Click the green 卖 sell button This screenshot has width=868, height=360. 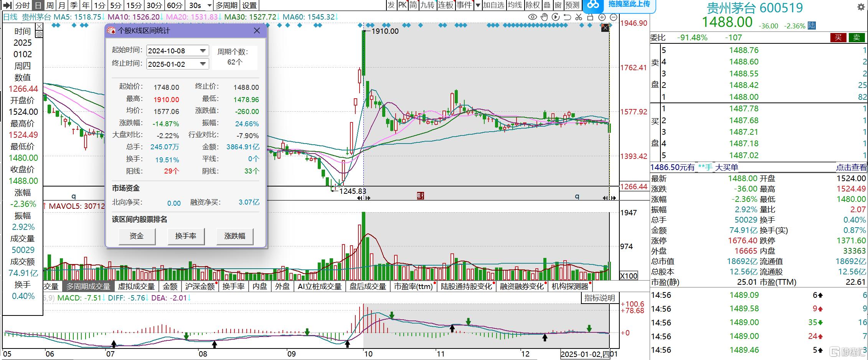[x=857, y=37]
